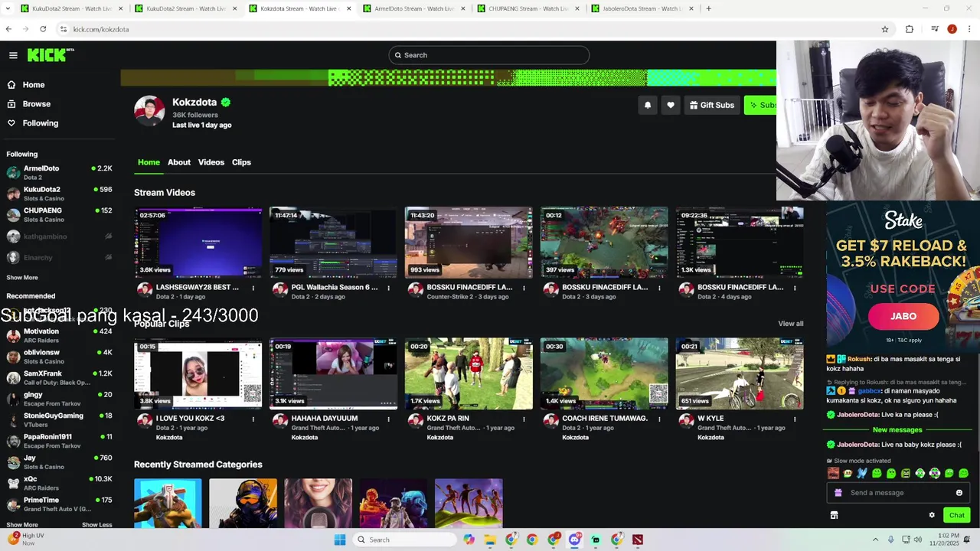
Task: Play the COACH IRENE TUMAWAG clip thumbnail
Action: tap(604, 373)
